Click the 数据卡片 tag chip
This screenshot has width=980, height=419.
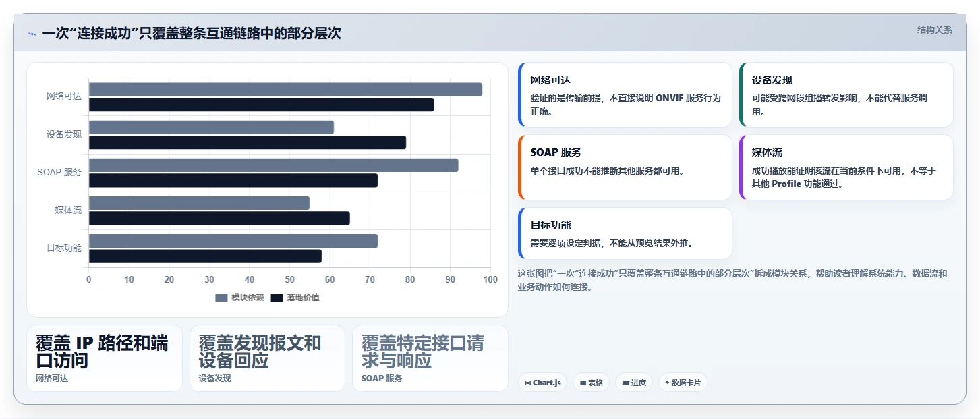(x=683, y=383)
